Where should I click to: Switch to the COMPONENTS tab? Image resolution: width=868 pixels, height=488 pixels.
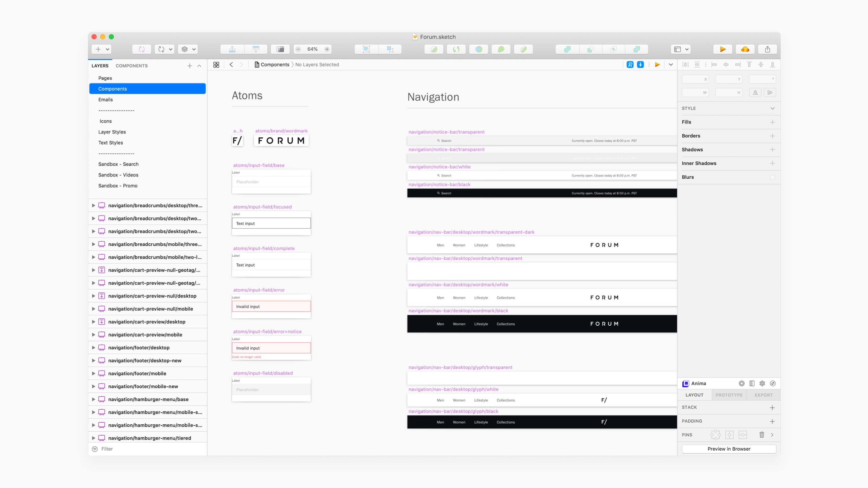point(132,66)
